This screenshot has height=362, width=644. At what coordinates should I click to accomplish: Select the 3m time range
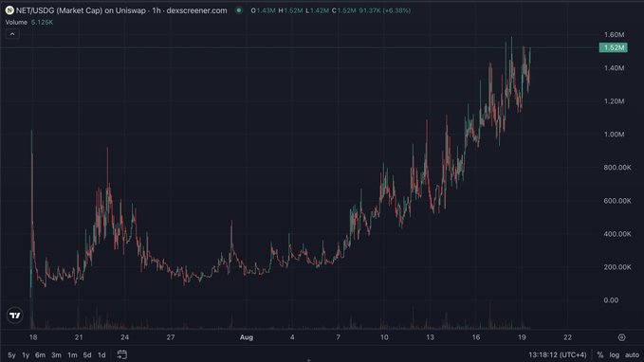point(56,355)
